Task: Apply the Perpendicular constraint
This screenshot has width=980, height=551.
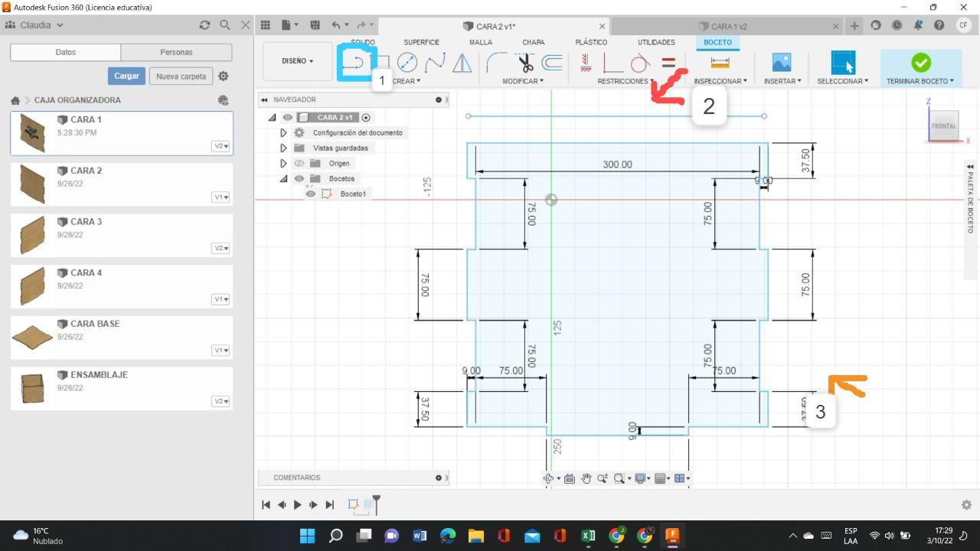Action: (612, 62)
